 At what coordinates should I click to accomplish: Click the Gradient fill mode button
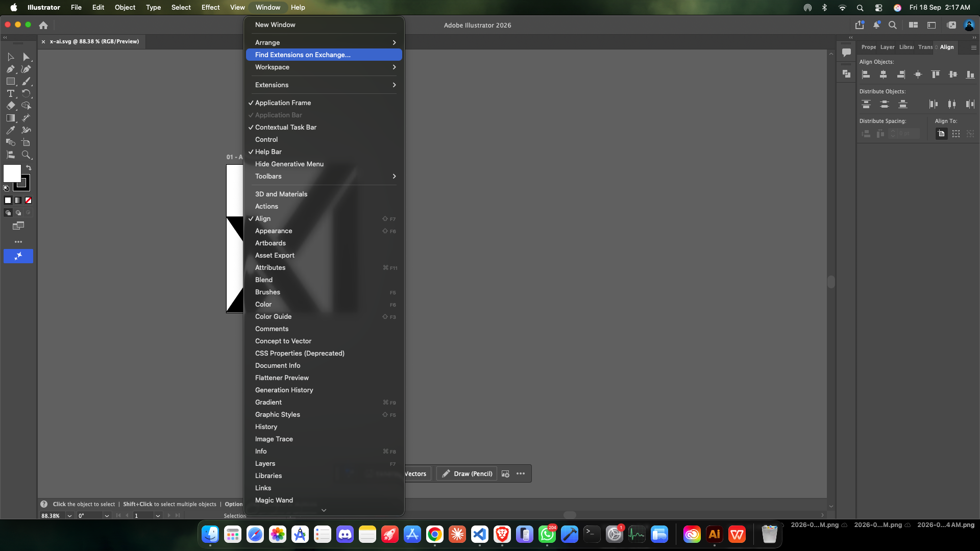(18, 201)
